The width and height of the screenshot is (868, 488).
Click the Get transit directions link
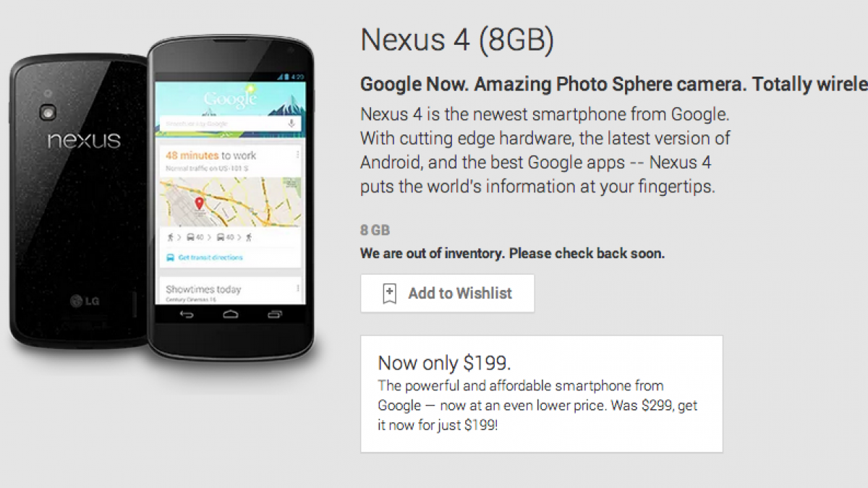coord(210,257)
